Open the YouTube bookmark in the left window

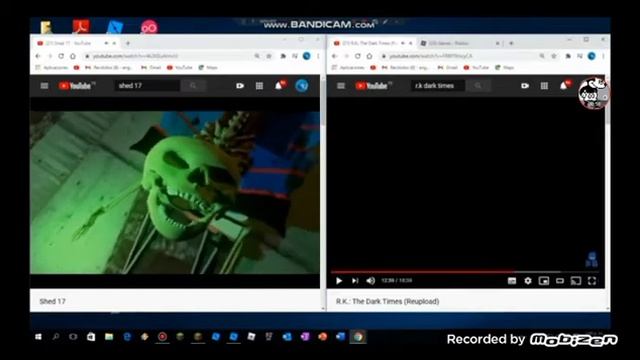(x=180, y=67)
